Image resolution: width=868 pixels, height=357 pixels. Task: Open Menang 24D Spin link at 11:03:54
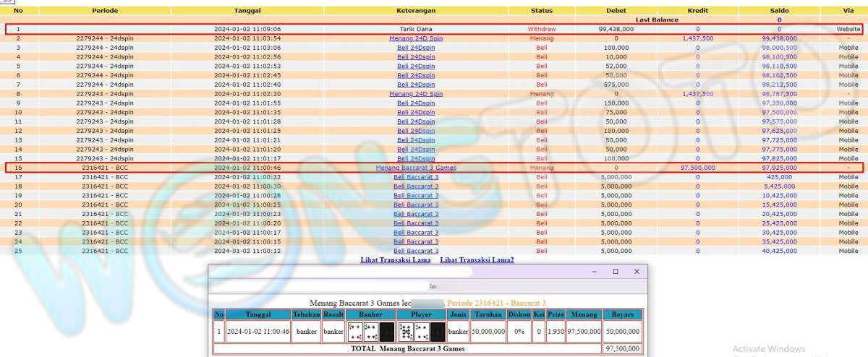416,38
